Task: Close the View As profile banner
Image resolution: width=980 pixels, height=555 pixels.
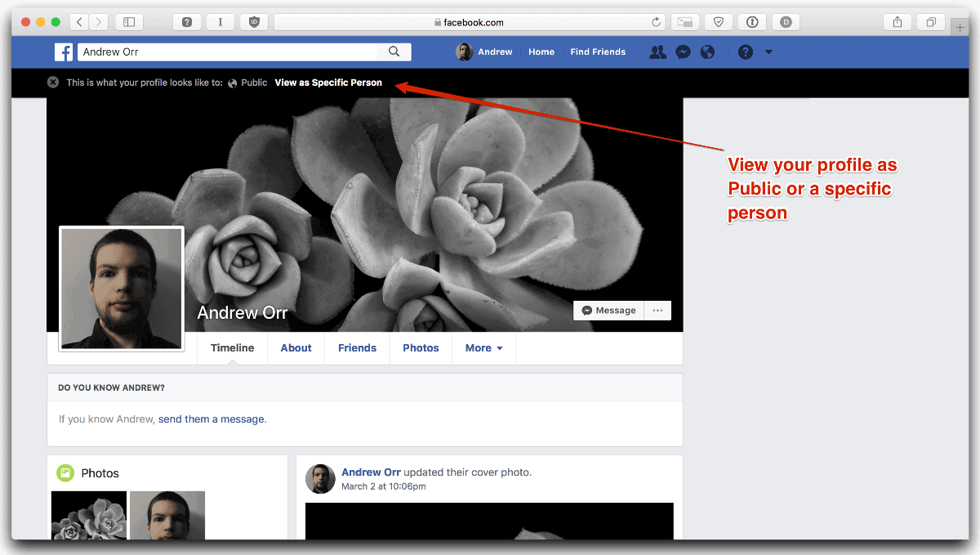Action: tap(53, 83)
